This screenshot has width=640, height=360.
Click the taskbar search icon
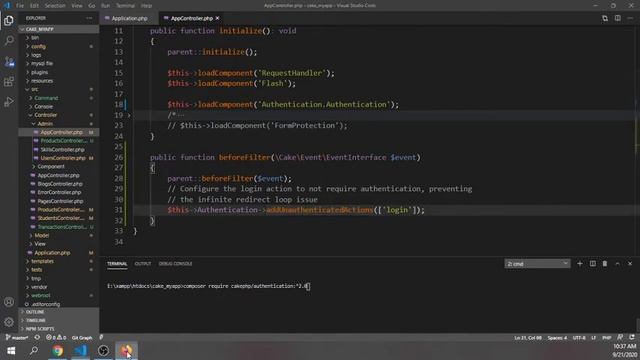34,351
